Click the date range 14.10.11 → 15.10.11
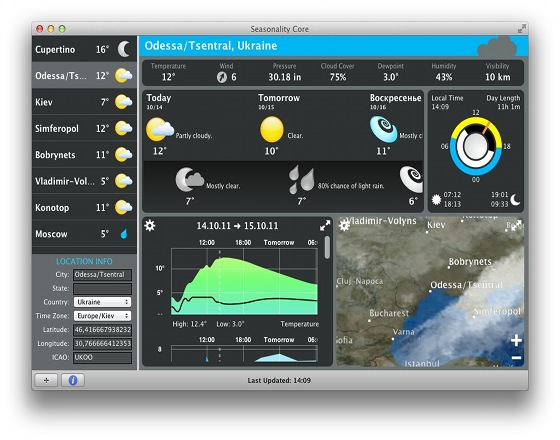Image resolution: width=560 pixels, height=440 pixels. point(237,226)
